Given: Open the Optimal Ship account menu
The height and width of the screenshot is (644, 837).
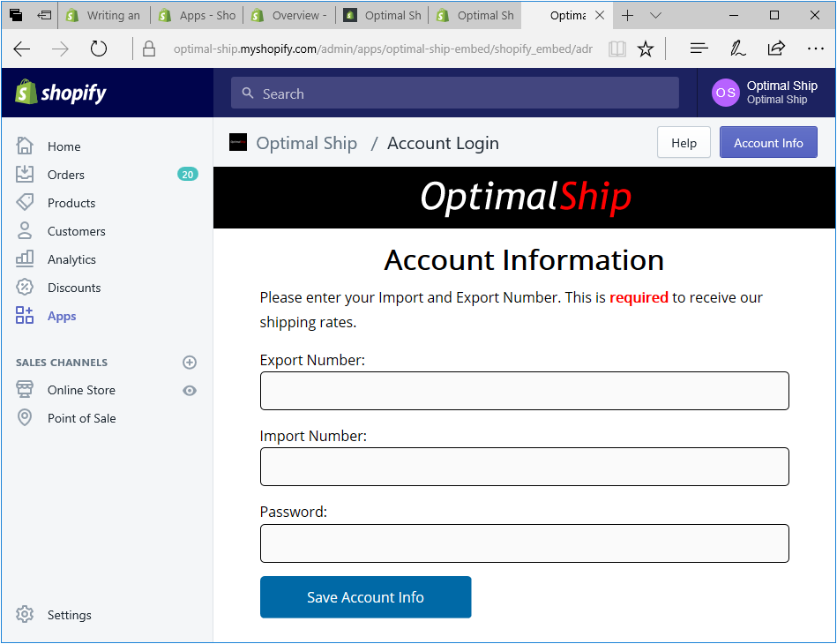Looking at the screenshot, I should [767, 93].
